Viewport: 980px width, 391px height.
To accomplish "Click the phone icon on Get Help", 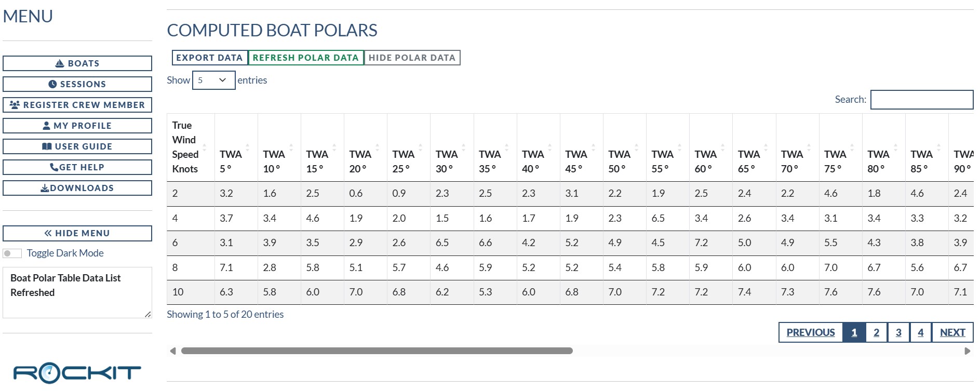I will coord(54,167).
